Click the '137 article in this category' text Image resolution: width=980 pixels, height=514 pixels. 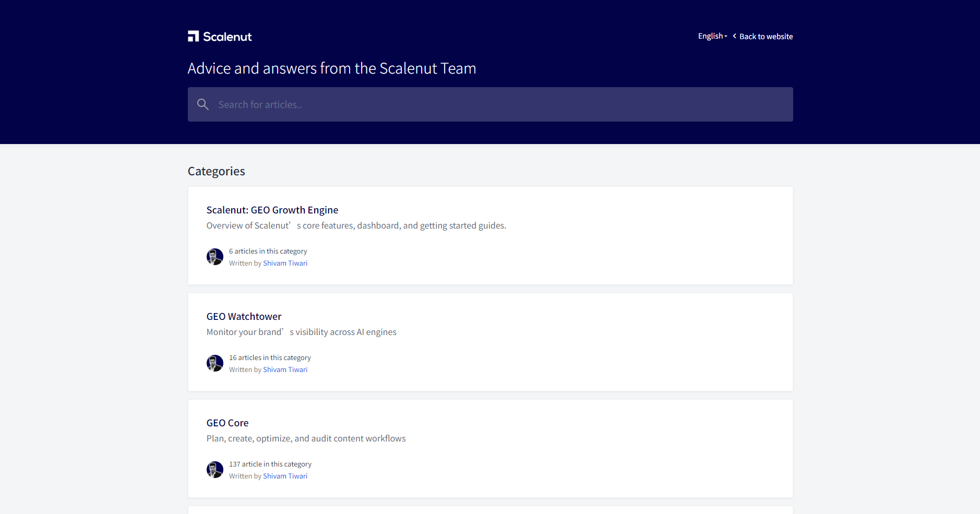click(x=270, y=464)
